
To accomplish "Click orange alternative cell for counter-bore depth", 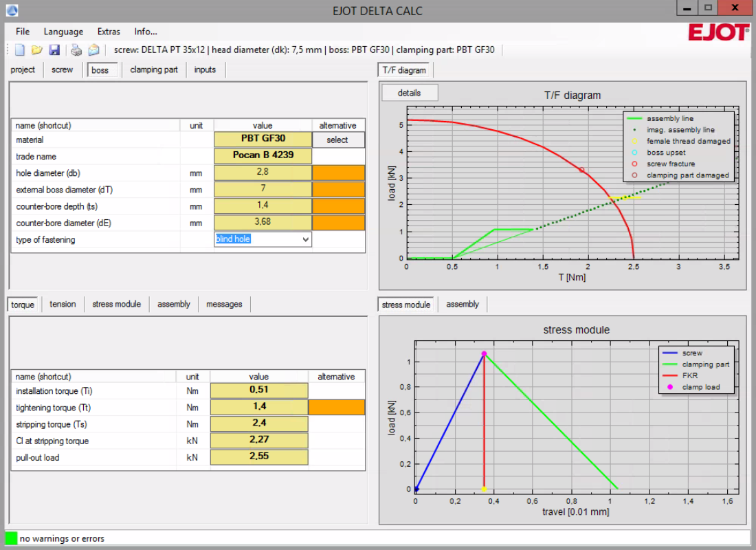I will [x=338, y=206].
